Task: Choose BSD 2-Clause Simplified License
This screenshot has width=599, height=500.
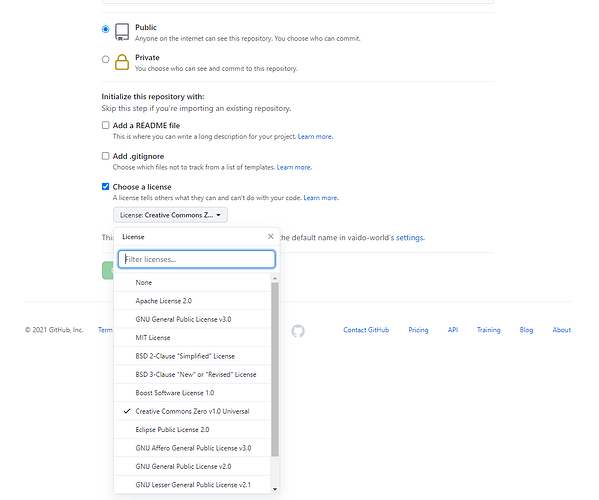Action: (x=192, y=356)
